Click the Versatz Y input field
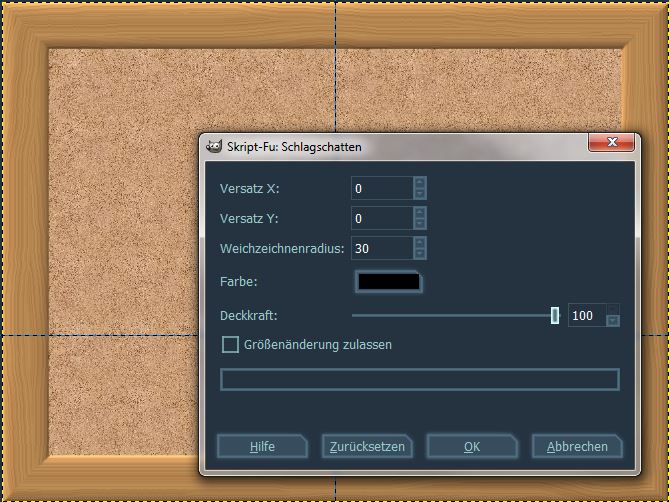This screenshot has width=669, height=502. point(381,218)
